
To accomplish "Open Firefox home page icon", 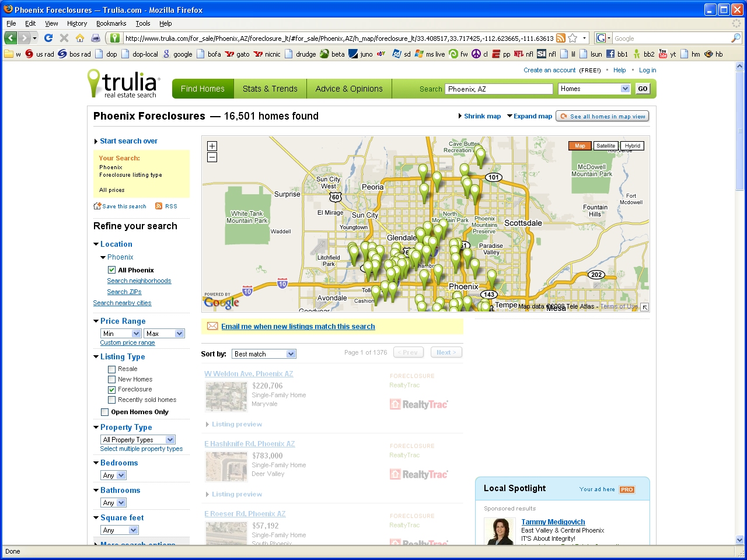I will 80,38.
